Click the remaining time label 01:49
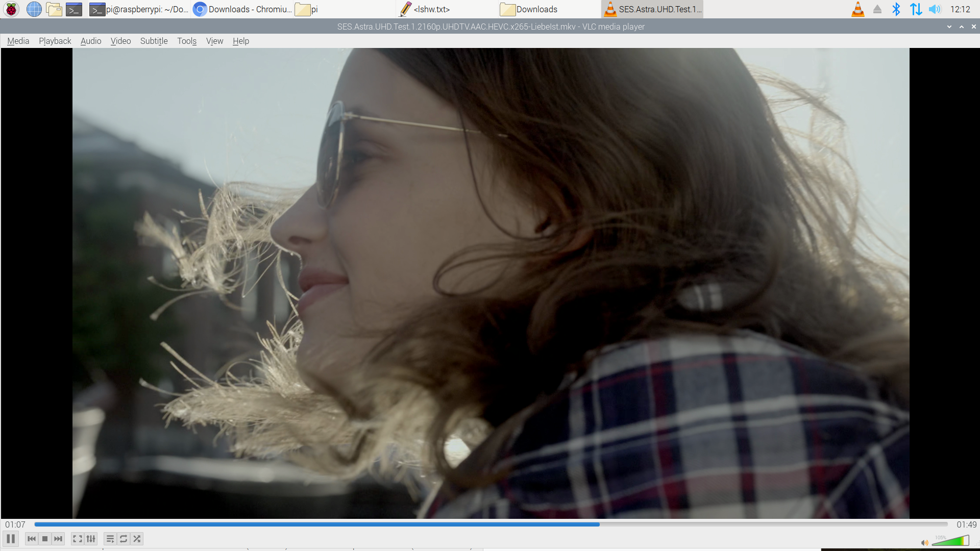 966,524
